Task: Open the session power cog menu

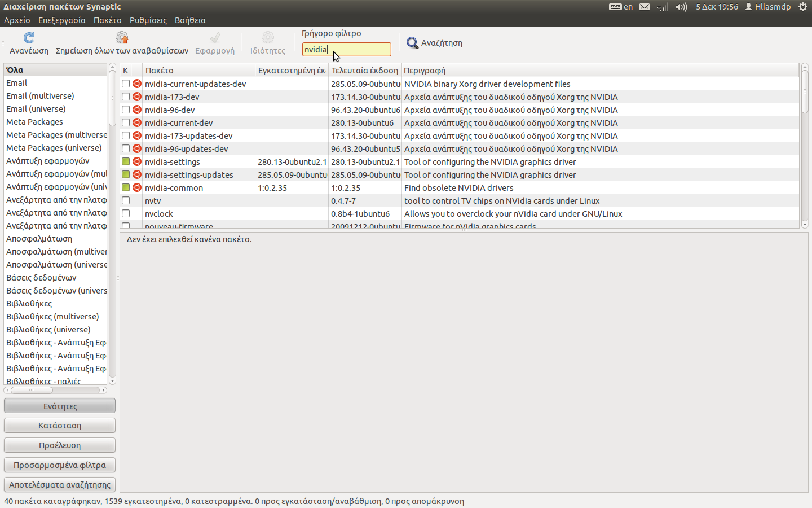Action: (x=803, y=7)
